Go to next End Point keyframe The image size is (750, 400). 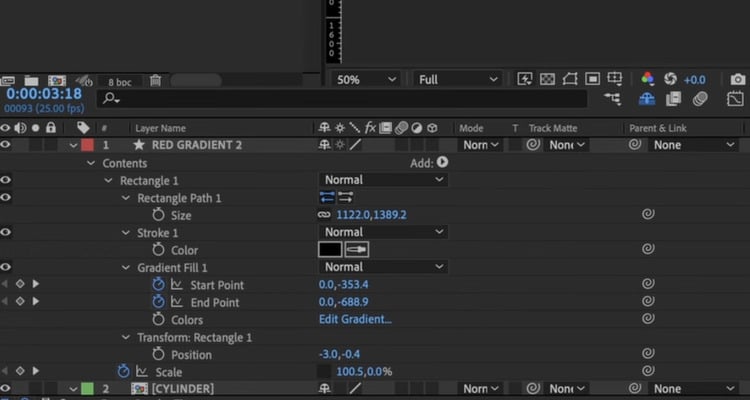(x=36, y=301)
